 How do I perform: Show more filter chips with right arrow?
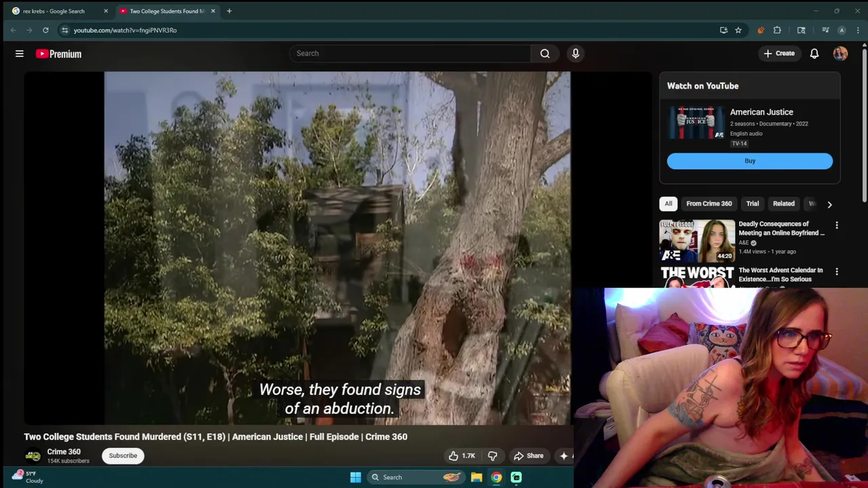(829, 204)
